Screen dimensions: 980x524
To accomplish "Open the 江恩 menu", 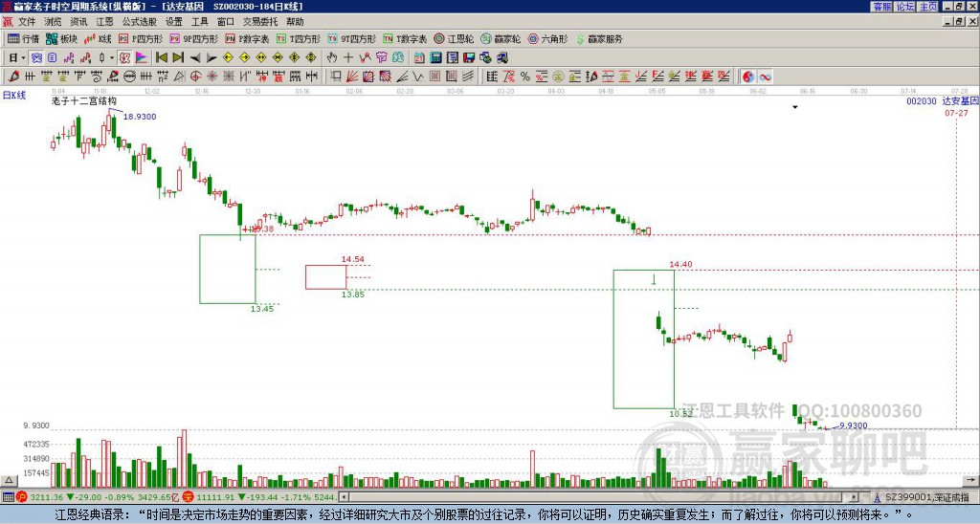I will [105, 22].
